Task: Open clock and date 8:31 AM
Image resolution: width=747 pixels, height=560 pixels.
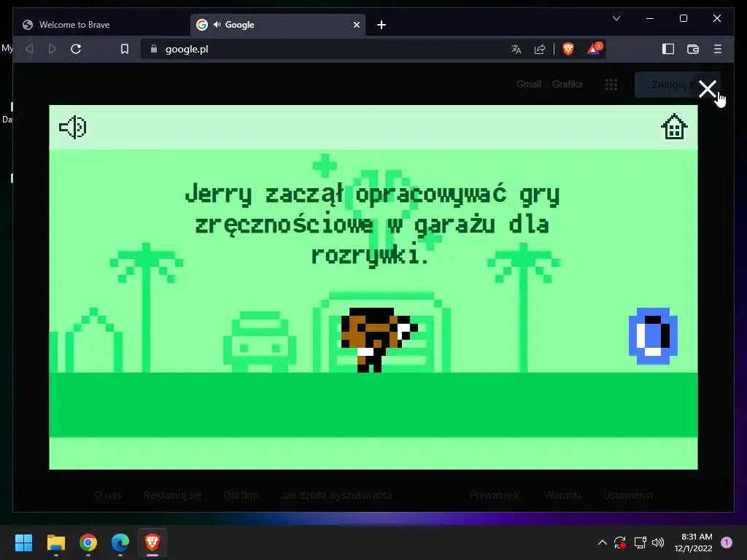Action: click(693, 542)
